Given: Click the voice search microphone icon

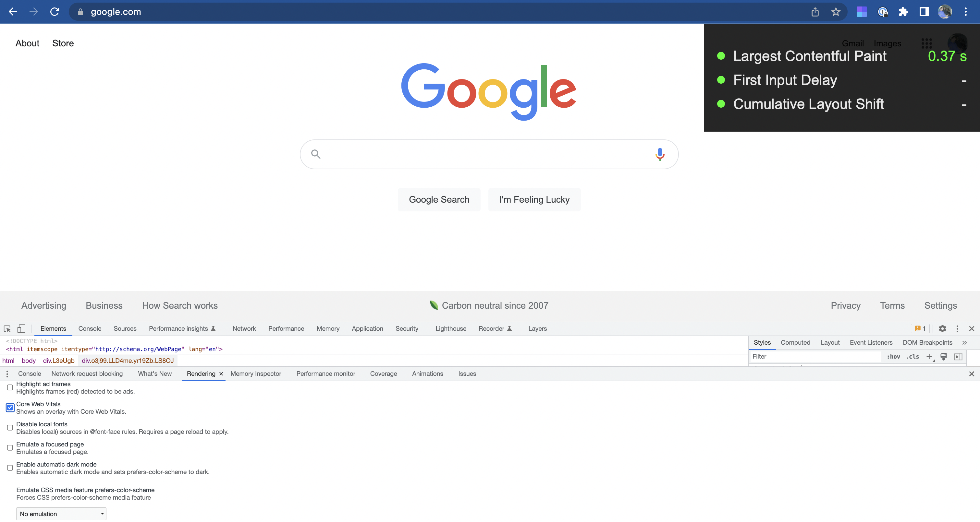Looking at the screenshot, I should (x=660, y=154).
